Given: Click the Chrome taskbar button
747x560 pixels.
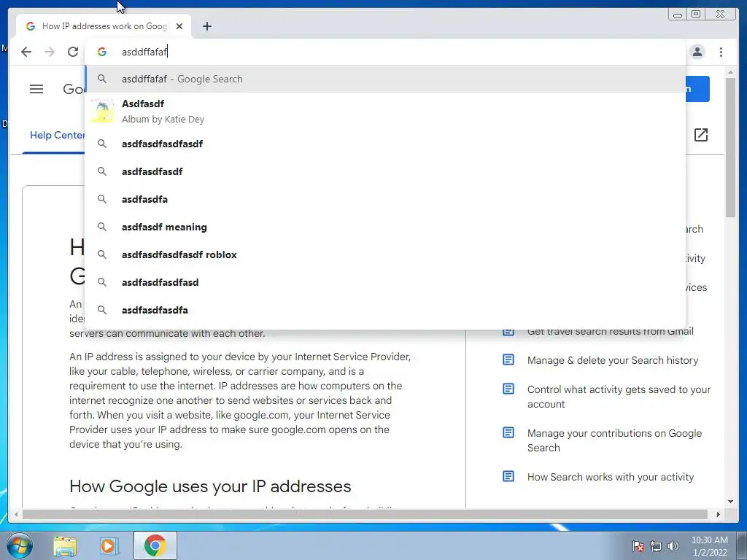Looking at the screenshot, I should 155,545.
